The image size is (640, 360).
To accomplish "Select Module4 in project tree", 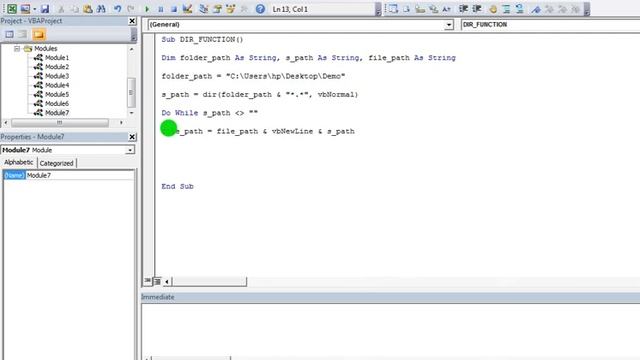I will (x=57, y=85).
